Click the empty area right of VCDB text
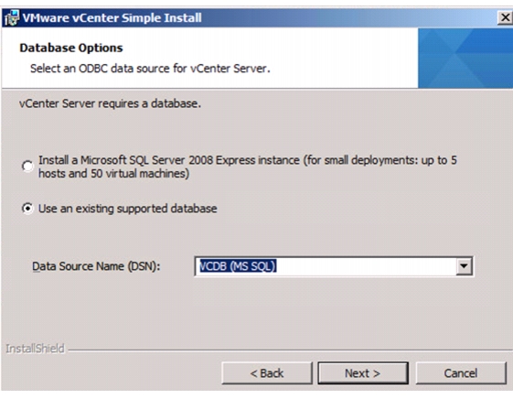Viewport: 513px width, 420px height. point(367,266)
